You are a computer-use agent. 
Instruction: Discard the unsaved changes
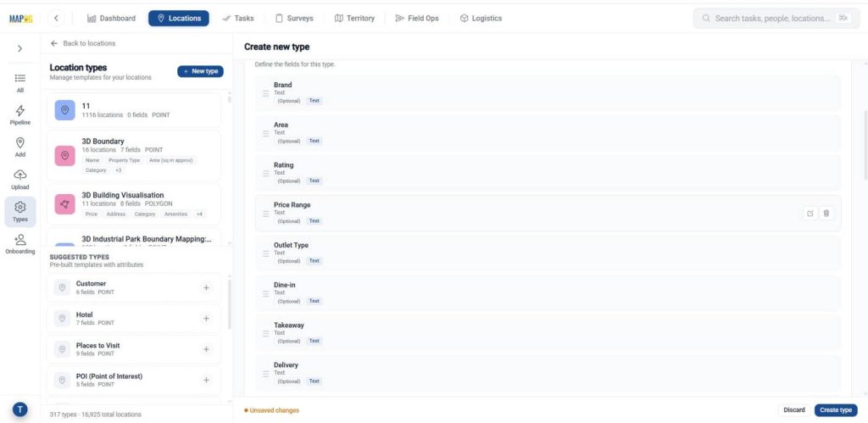coord(793,410)
